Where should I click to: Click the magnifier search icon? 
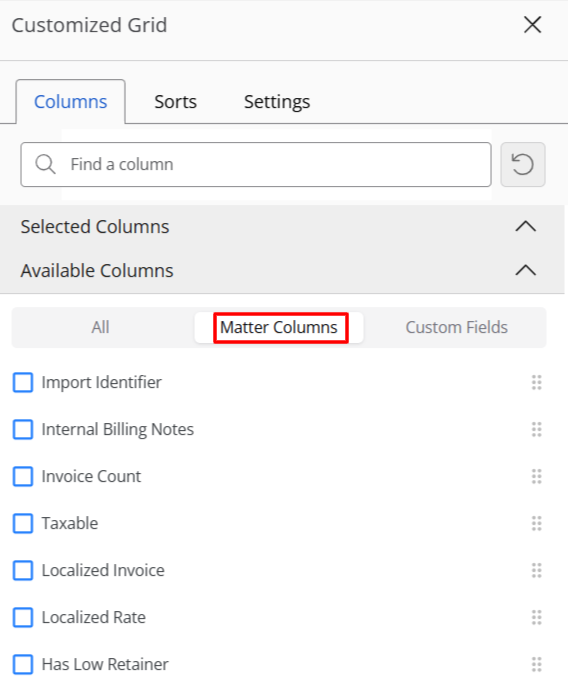[45, 164]
